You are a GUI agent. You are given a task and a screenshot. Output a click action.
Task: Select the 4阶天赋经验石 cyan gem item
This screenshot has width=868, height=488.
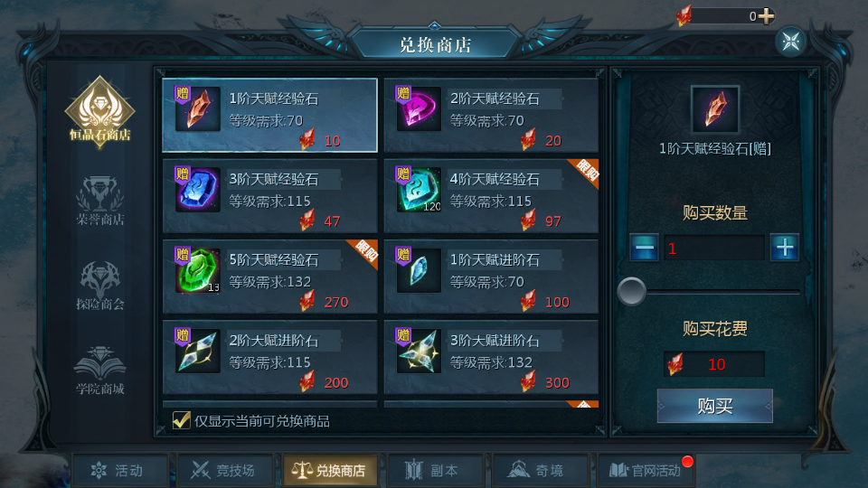click(x=491, y=196)
